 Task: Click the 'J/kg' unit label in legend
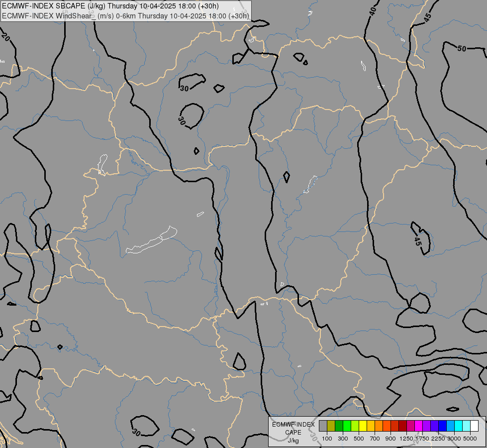coord(293,441)
